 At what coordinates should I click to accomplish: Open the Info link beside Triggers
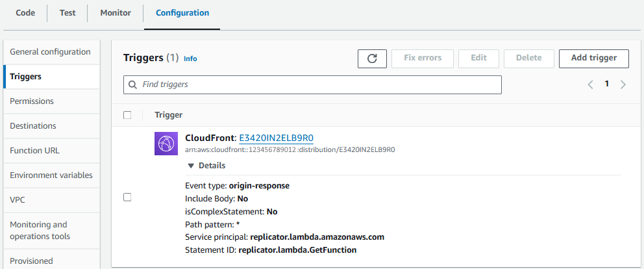(x=190, y=59)
